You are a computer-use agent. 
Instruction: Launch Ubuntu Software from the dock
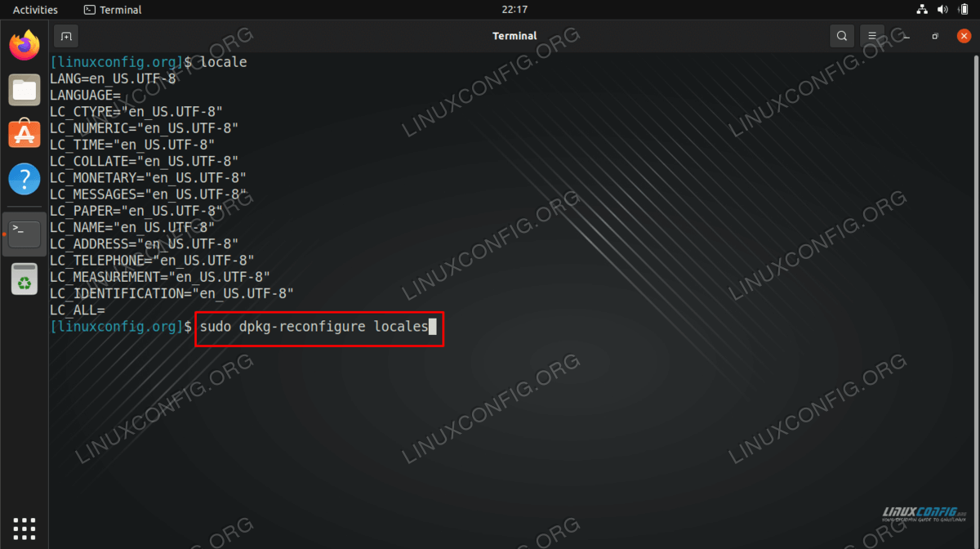tap(24, 134)
